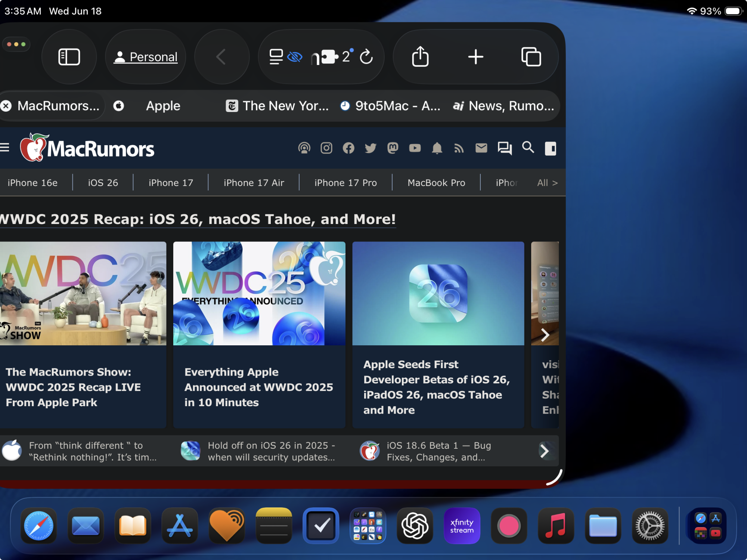
Task: Select iPhone 17 Air roundup link
Action: pos(254,183)
